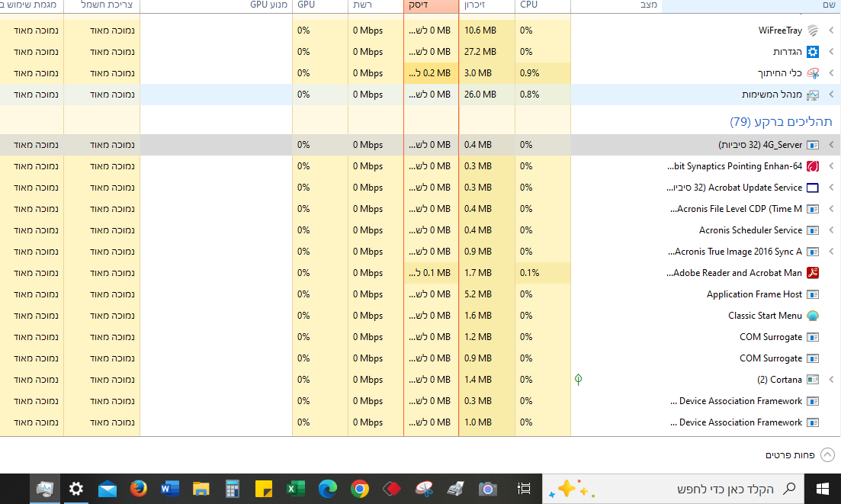Open Firefox from the taskbar
Image resolution: width=841 pixels, height=504 pixels.
click(x=138, y=489)
